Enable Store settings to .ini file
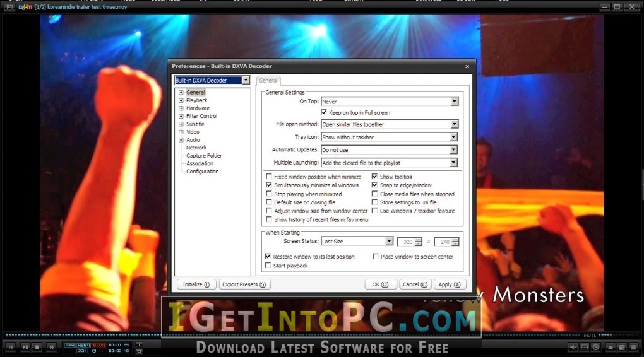This screenshot has width=644, height=357. (374, 202)
